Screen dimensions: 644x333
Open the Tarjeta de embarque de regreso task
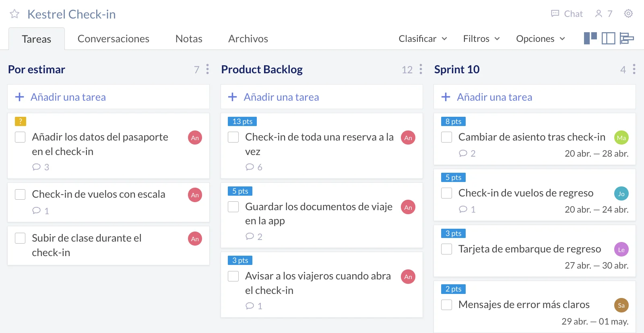[530, 249]
